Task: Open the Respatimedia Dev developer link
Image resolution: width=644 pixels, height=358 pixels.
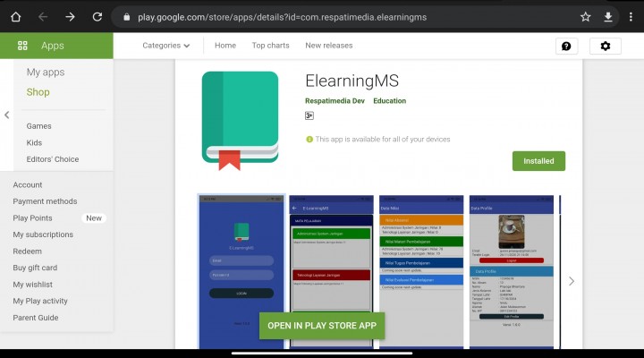Action: click(x=335, y=101)
